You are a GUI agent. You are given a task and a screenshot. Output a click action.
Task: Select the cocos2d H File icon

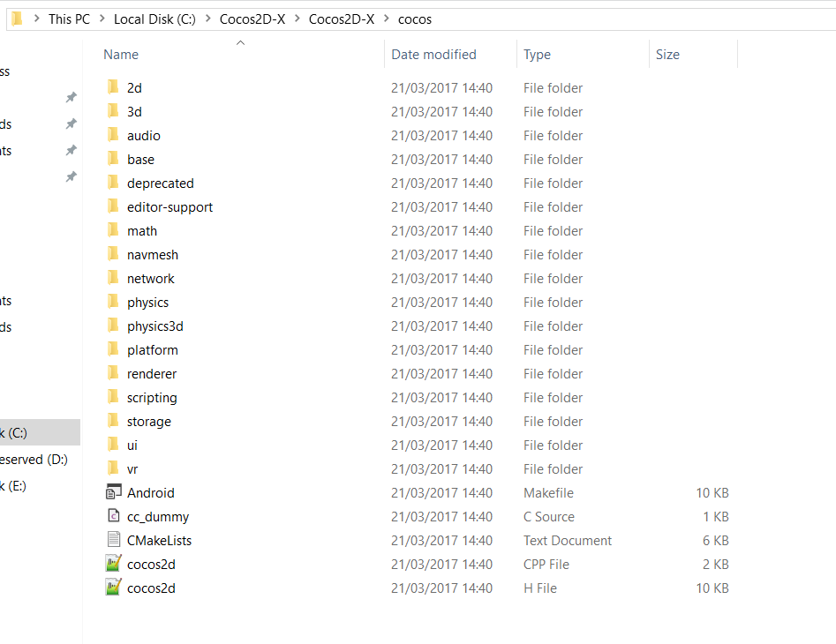[114, 588]
